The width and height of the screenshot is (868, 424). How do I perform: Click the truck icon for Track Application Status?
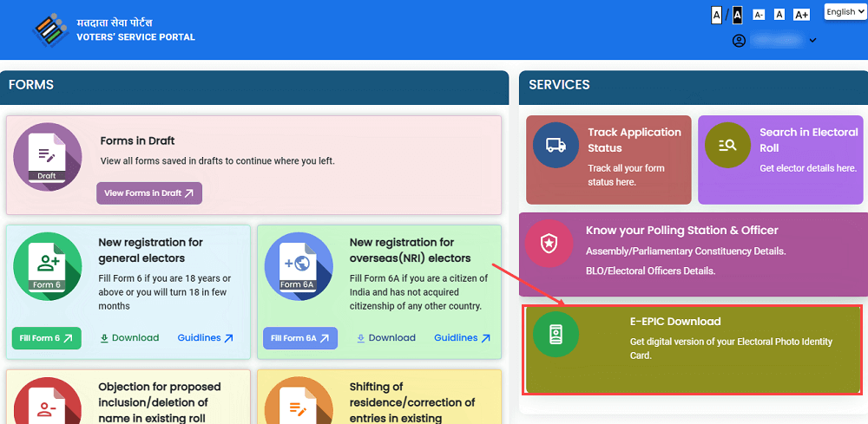[556, 146]
